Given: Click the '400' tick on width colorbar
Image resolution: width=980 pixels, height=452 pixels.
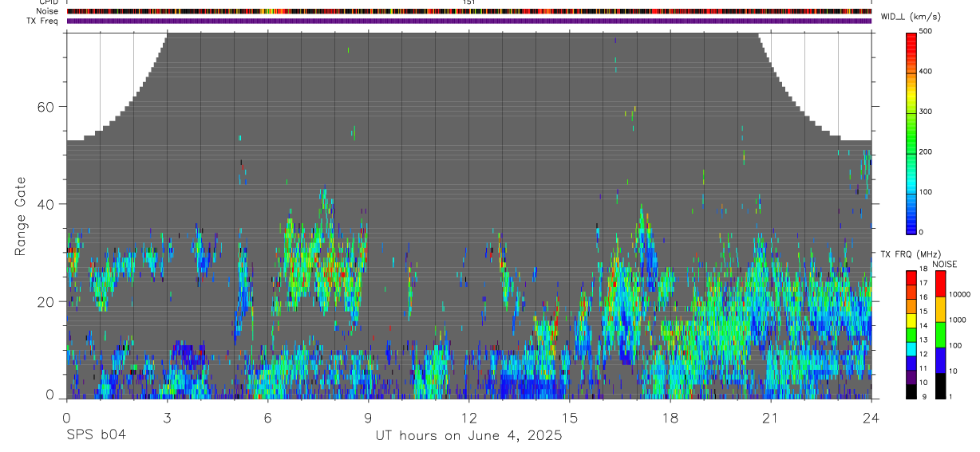Looking at the screenshot, I should [927, 71].
